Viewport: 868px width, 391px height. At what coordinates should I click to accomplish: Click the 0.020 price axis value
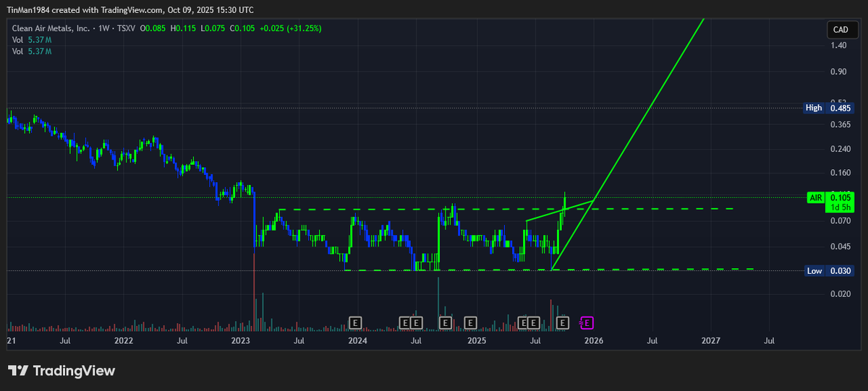pyautogui.click(x=841, y=294)
